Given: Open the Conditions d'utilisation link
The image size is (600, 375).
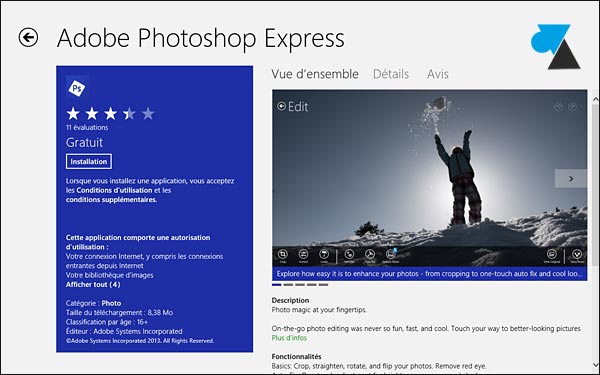Looking at the screenshot, I should tap(114, 190).
